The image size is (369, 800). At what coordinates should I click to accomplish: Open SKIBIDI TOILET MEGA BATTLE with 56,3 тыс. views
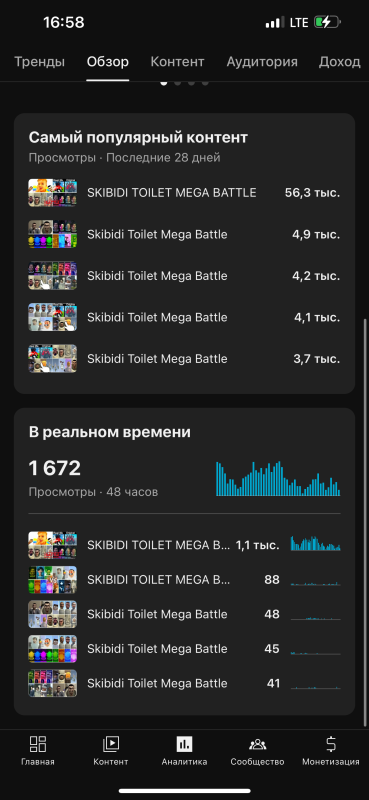click(x=184, y=192)
